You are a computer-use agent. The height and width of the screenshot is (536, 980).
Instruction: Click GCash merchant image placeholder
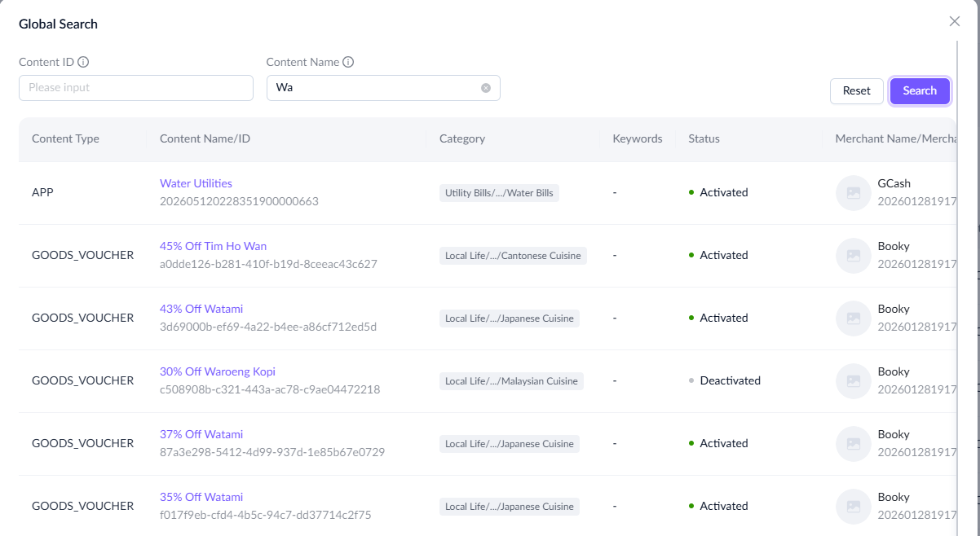tap(853, 193)
